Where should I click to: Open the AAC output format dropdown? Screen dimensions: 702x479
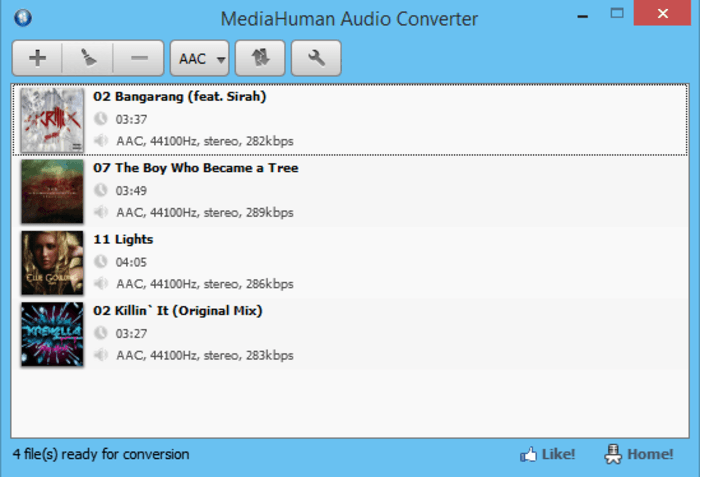click(200, 58)
